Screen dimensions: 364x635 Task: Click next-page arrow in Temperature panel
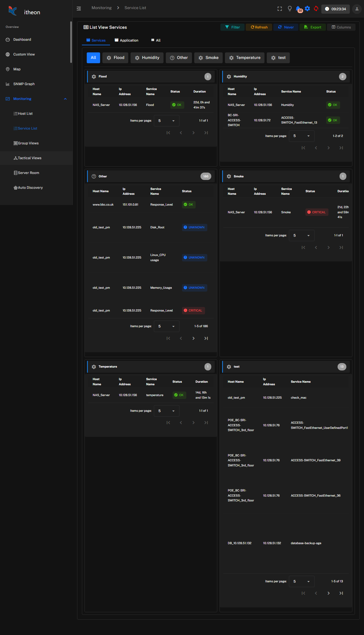pos(194,423)
